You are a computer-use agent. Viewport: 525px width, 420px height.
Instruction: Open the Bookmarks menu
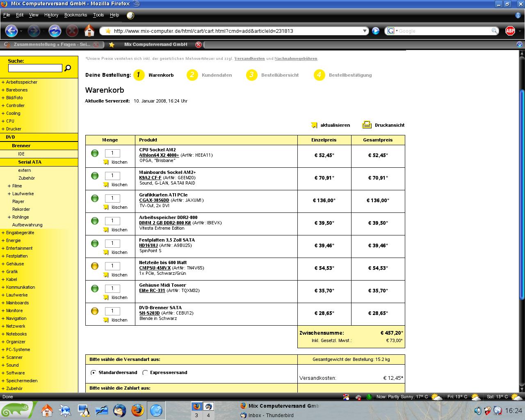point(75,15)
